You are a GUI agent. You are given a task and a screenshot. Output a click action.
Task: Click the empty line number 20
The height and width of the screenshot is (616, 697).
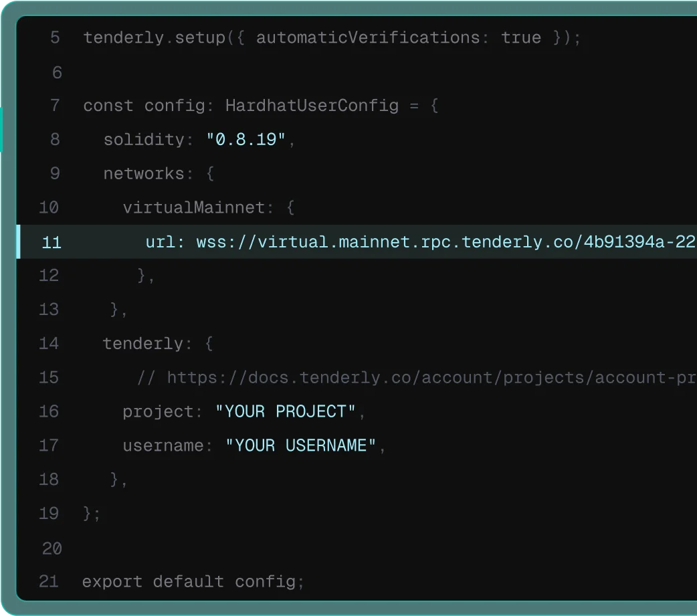(52, 549)
